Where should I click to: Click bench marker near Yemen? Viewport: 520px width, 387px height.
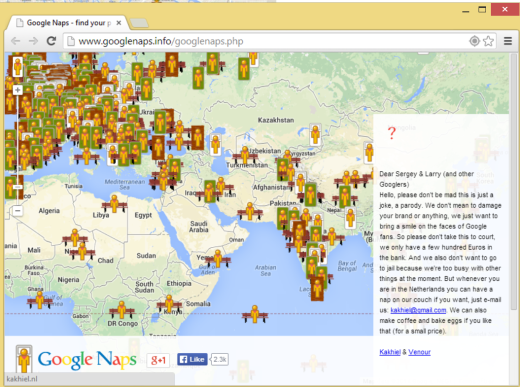click(218, 259)
